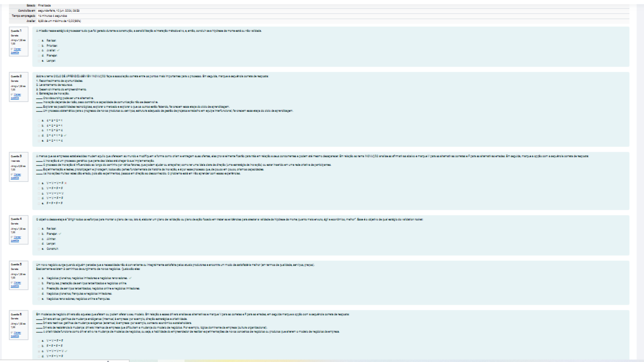
Task: Click the 'Questão 3' info box heading
Action: [x=16, y=156]
